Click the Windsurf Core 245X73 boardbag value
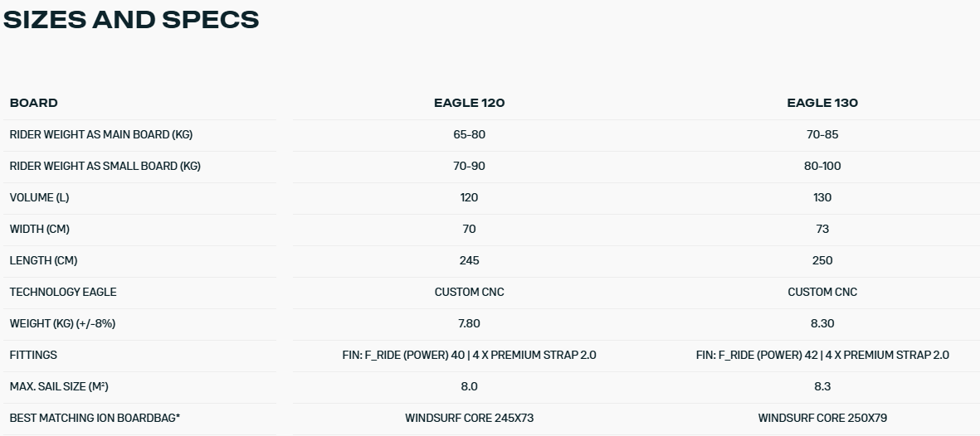Image resolution: width=980 pixels, height=436 pixels. coord(469,418)
